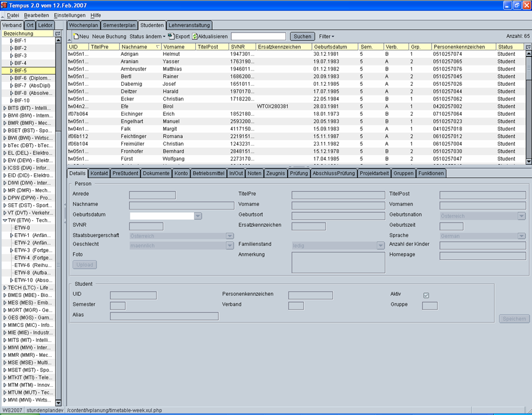The image size is (532, 415).
Task: Collapse the TW (ETW) tree node
Action: [5, 221]
